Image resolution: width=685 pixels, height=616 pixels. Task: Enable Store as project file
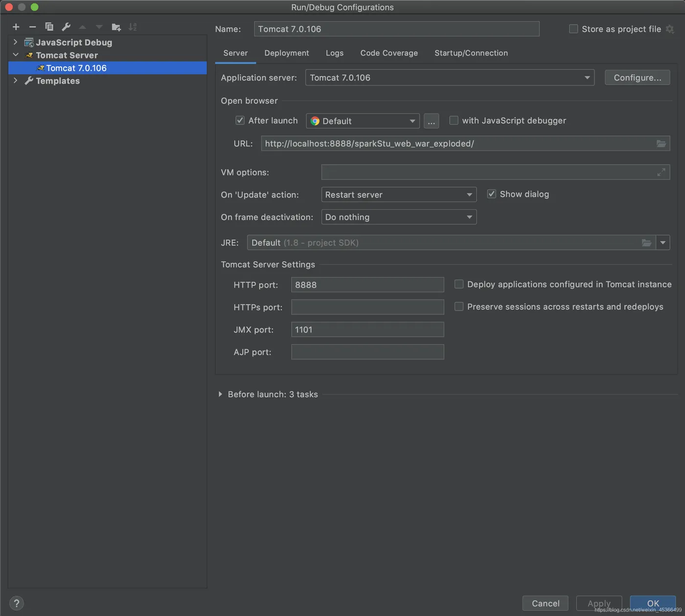click(573, 29)
